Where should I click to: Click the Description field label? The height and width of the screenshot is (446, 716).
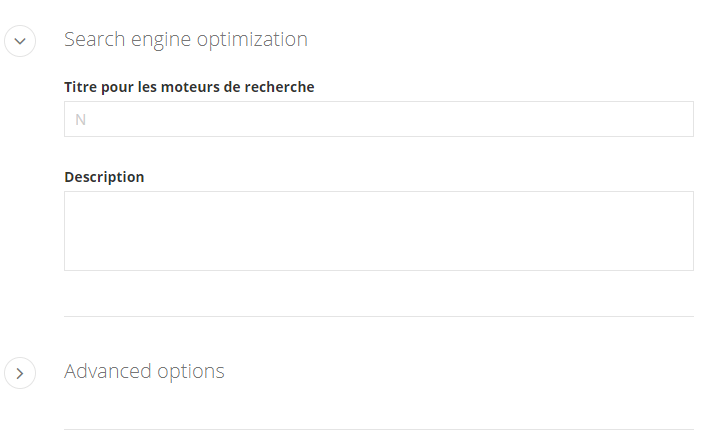click(x=104, y=177)
